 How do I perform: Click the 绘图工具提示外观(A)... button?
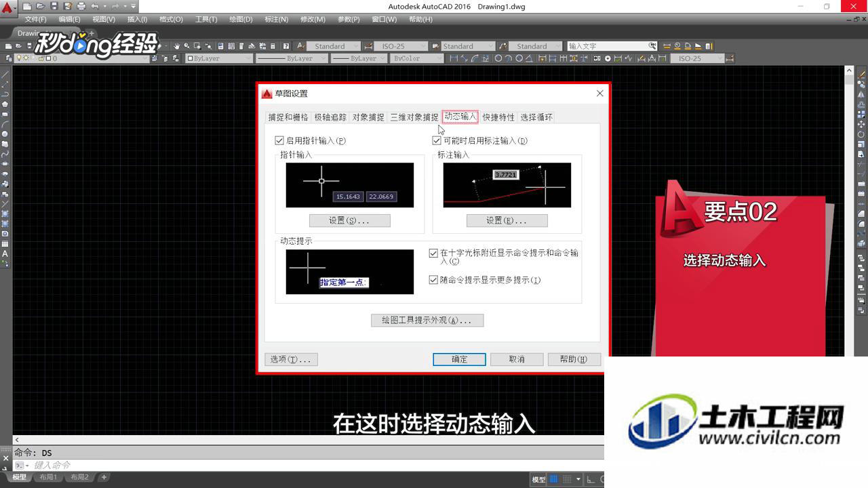pyautogui.click(x=427, y=320)
